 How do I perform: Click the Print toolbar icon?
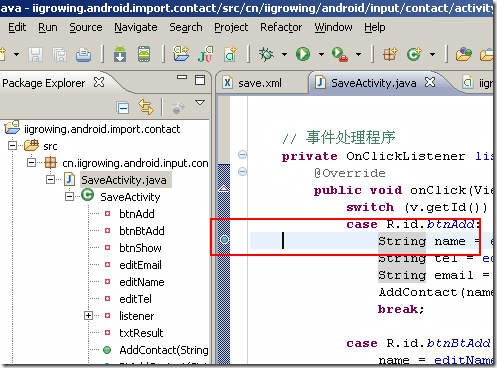click(83, 54)
